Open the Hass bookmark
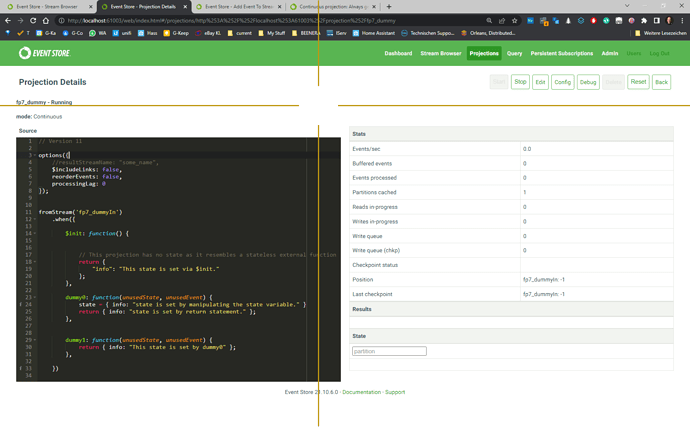 tap(147, 33)
